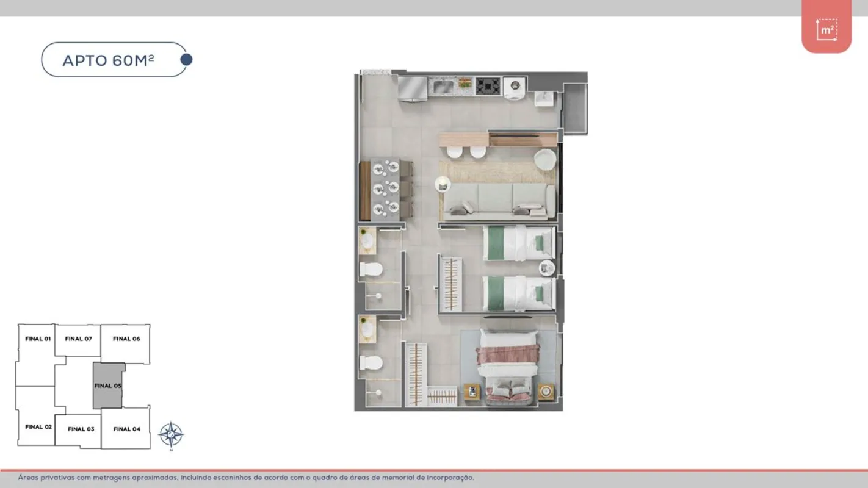Click the laundry tank sink near the balcony
This screenshot has width=868, height=488.
pyautogui.click(x=544, y=98)
